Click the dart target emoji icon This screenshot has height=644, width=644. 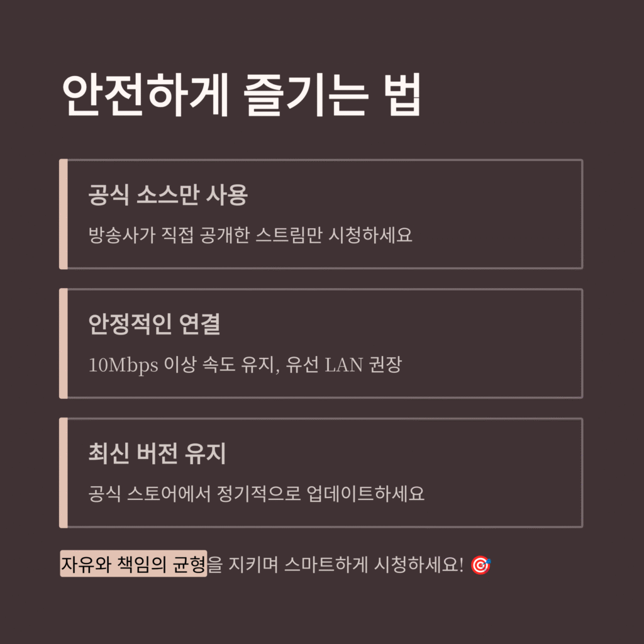[x=481, y=565]
